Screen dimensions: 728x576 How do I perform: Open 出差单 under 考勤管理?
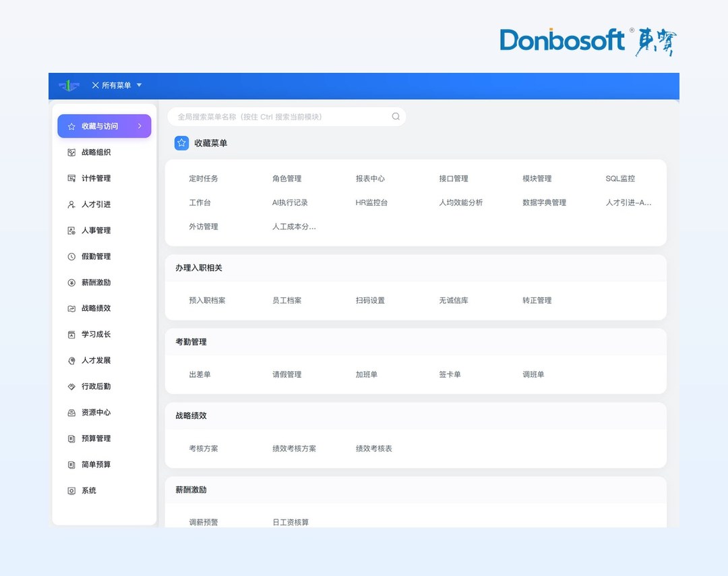tap(200, 374)
